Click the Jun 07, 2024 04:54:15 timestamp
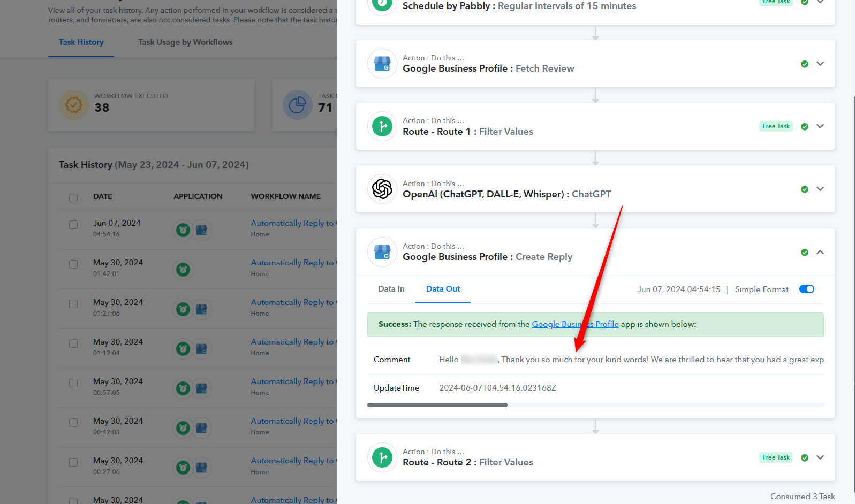 pos(679,289)
